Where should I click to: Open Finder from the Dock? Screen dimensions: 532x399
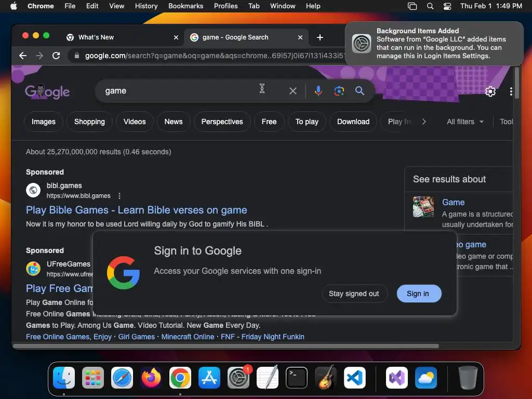64,378
